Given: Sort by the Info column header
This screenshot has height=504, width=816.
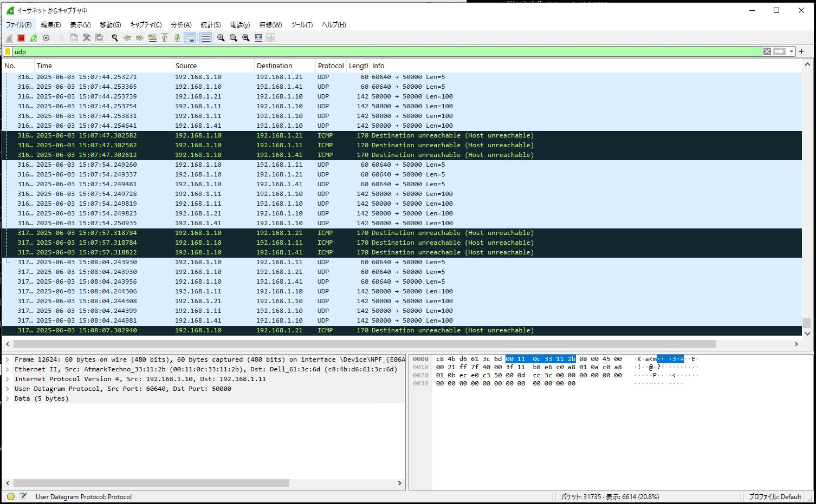Looking at the screenshot, I should click(585, 66).
